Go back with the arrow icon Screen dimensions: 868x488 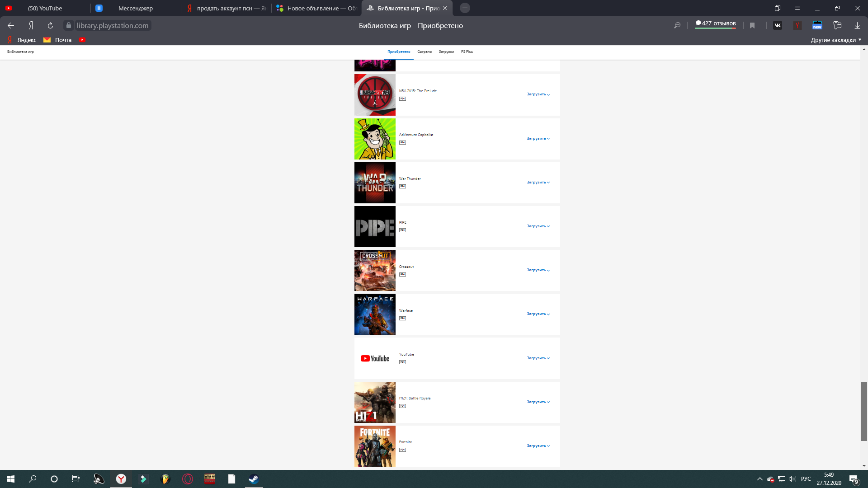click(11, 25)
